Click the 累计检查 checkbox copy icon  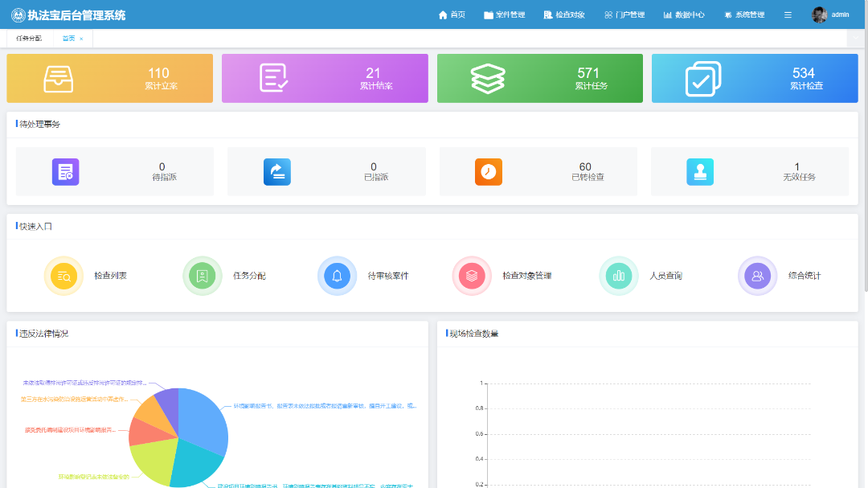(x=703, y=79)
